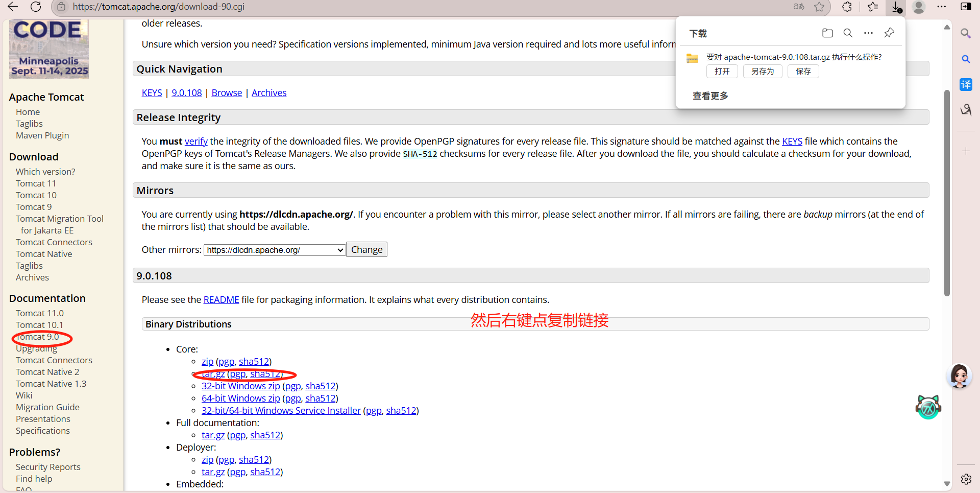Click the downloaded tar.gz file icon

tap(692, 58)
